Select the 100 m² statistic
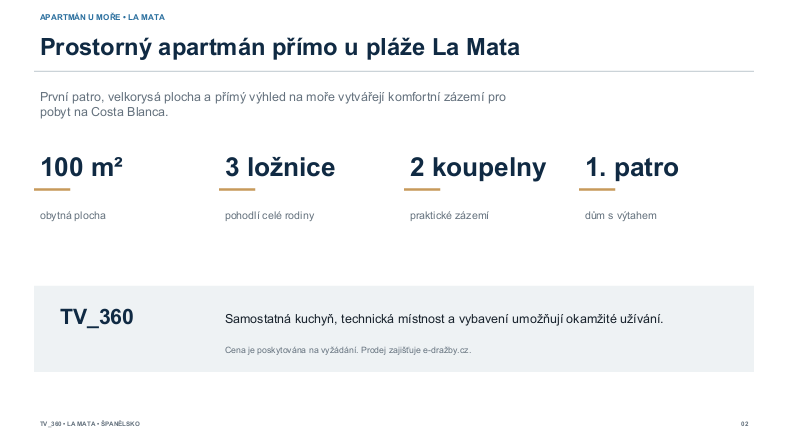This screenshot has height=434, width=785. click(81, 167)
